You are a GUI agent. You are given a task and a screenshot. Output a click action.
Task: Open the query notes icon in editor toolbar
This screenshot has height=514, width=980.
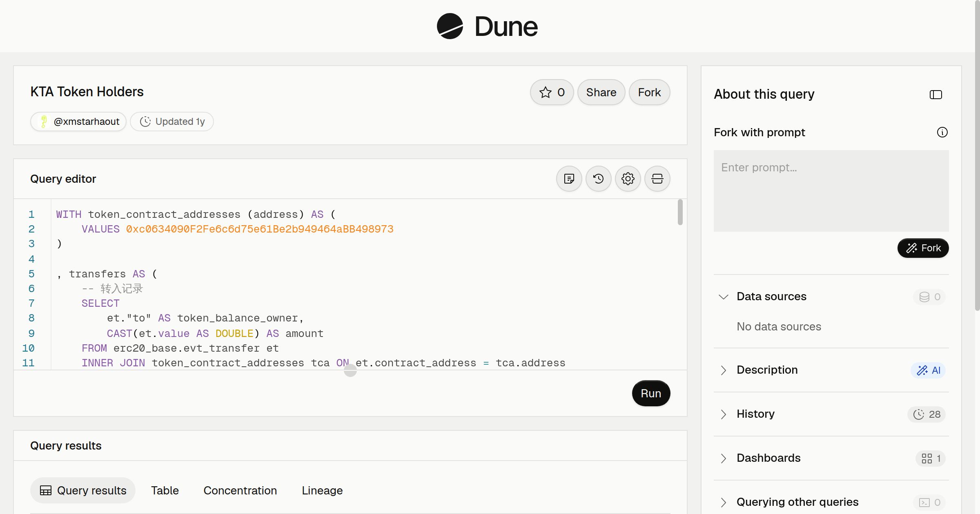pos(569,179)
